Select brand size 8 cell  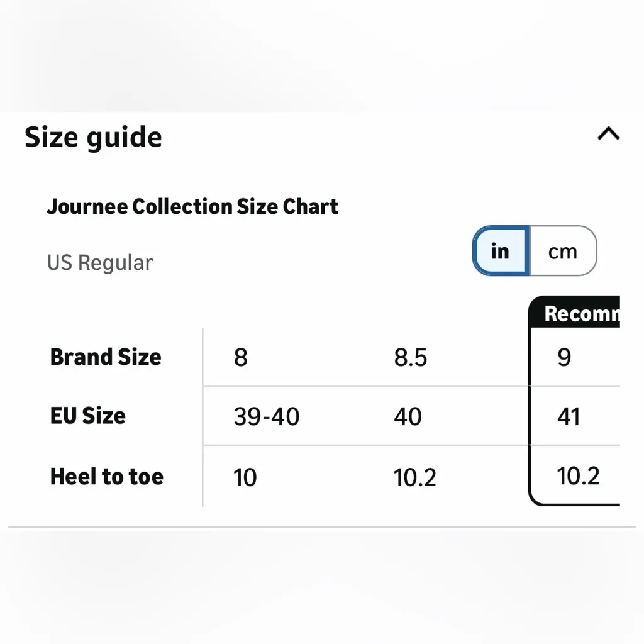[x=241, y=357]
